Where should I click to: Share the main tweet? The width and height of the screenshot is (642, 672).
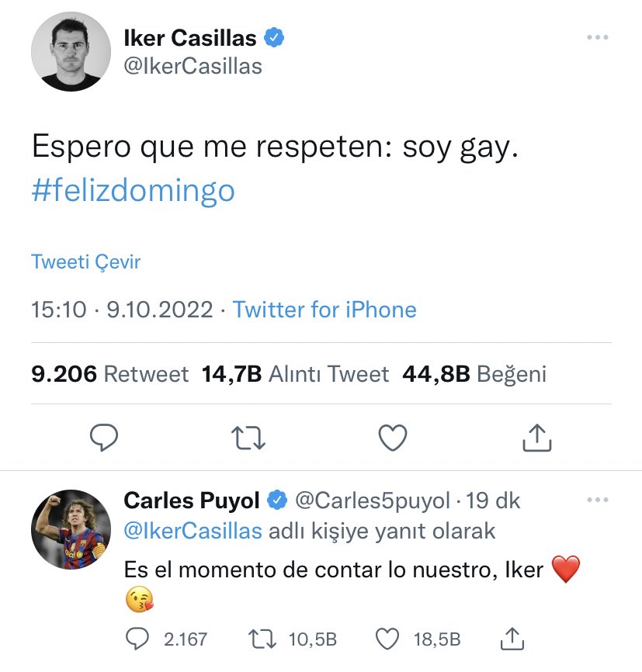(x=536, y=438)
